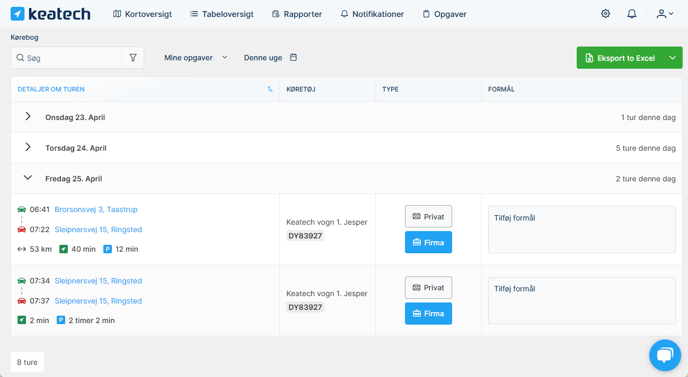Click the sort icon in Detaljer header
This screenshot has width=688, height=377.
270,89
